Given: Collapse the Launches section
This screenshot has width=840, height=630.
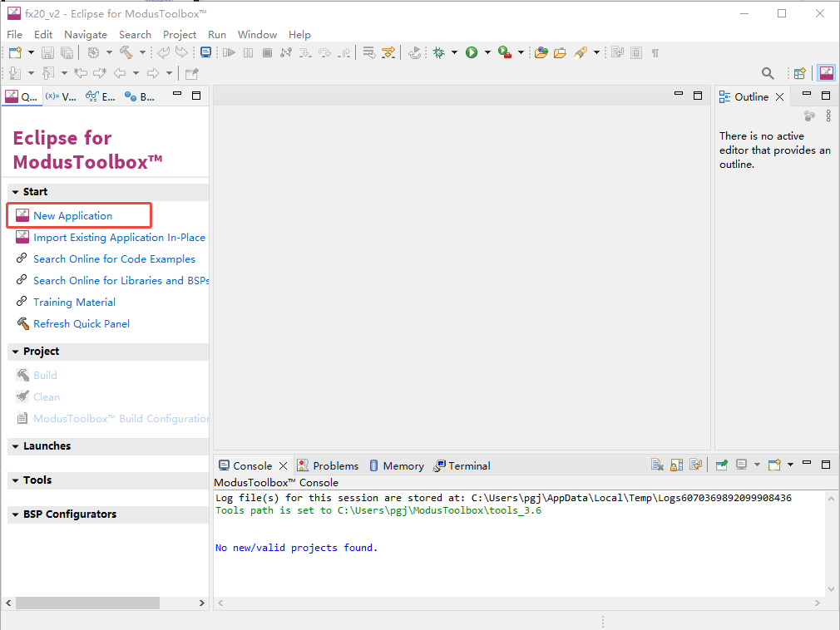Looking at the screenshot, I should tap(16, 446).
